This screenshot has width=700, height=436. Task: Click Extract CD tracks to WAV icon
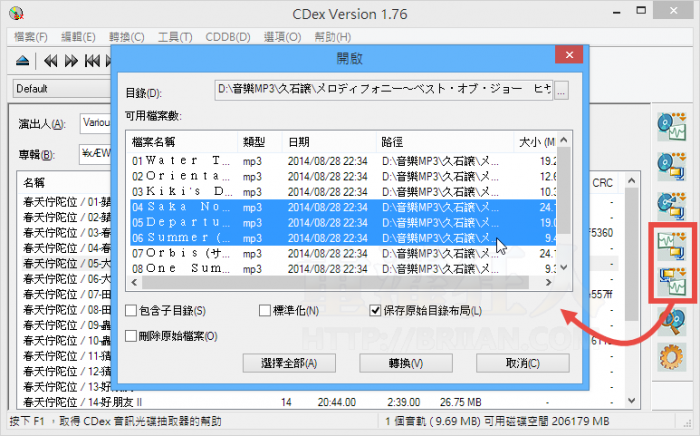click(x=672, y=126)
